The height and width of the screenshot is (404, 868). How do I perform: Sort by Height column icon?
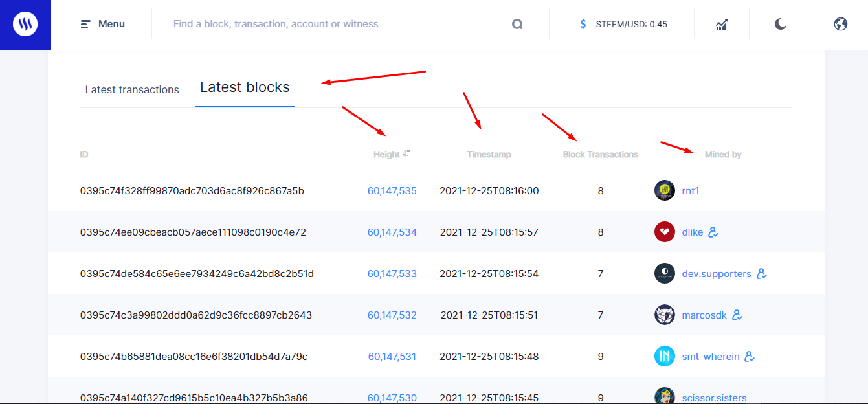(x=406, y=153)
